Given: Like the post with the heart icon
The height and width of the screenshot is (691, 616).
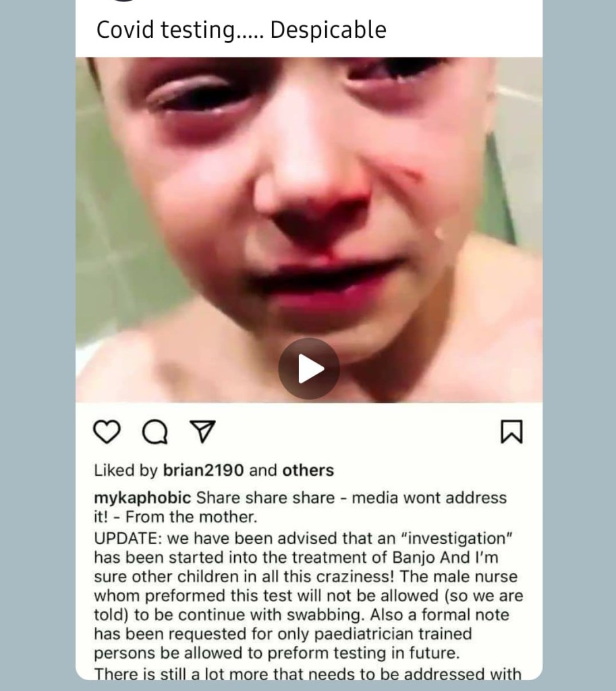Looking at the screenshot, I should pos(107,431).
